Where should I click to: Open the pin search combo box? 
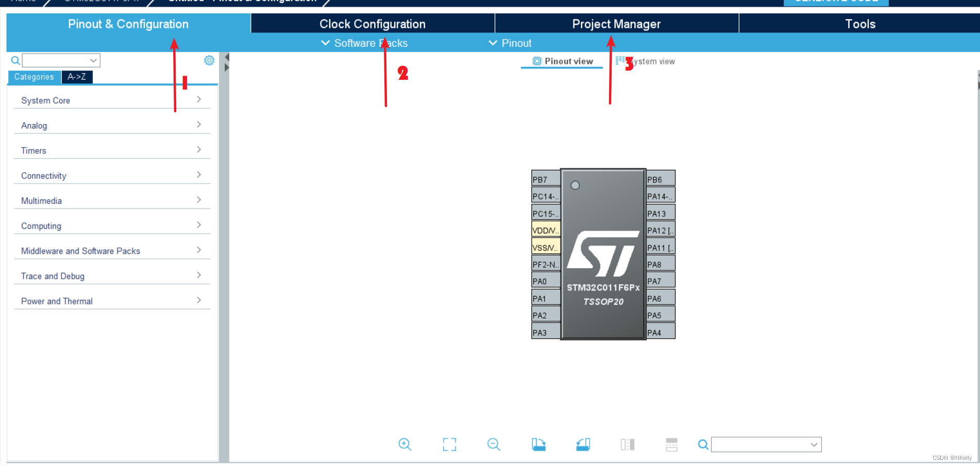click(x=766, y=444)
